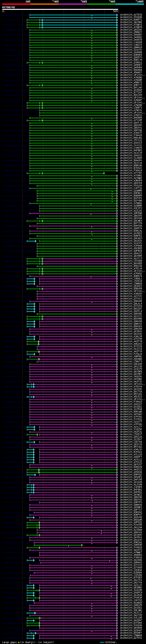Click the short green alignment bar of A9PE85

(58, 545)
